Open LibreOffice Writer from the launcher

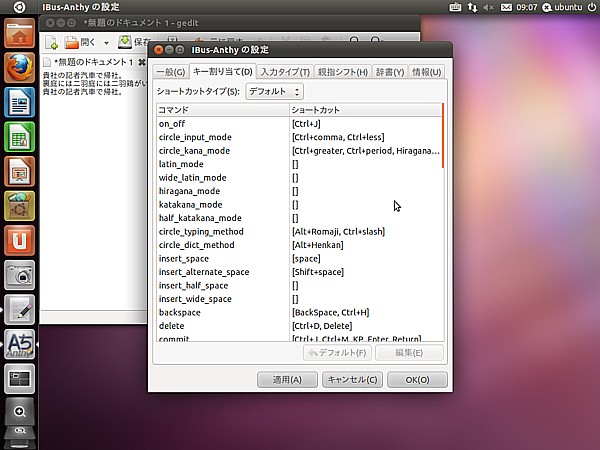[x=20, y=102]
